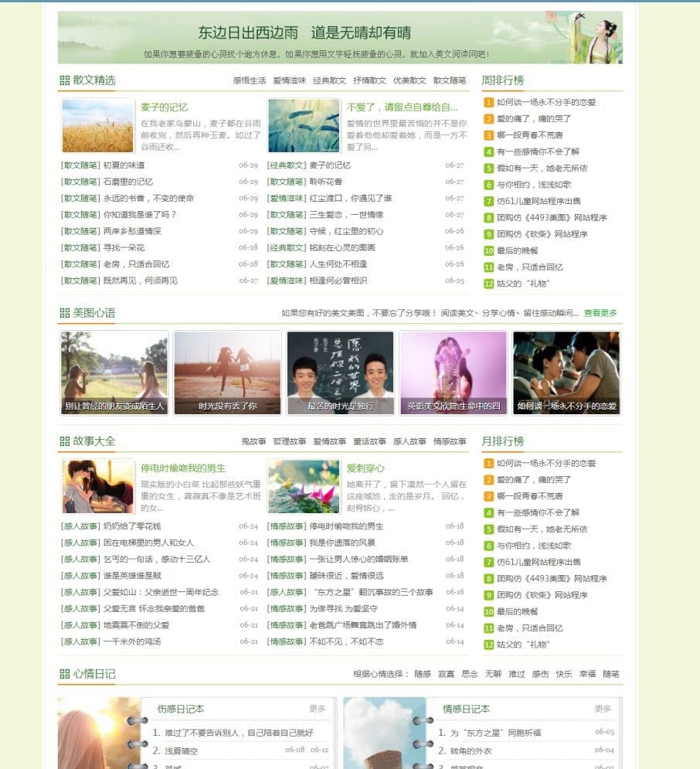Click the grid icon beside 美图心语 heading
Image resolution: width=700 pixels, height=769 pixels.
click(65, 312)
